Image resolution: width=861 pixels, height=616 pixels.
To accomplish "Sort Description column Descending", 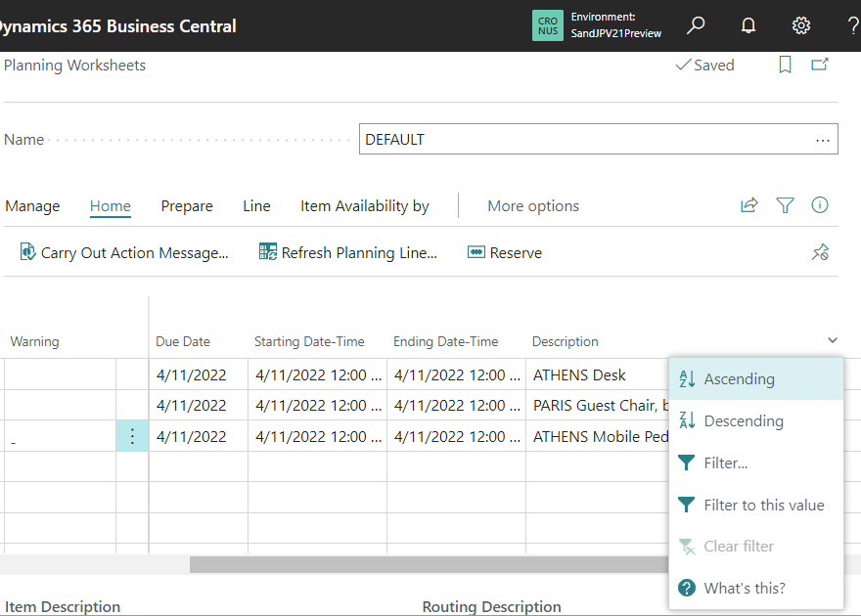I will tap(756, 420).
